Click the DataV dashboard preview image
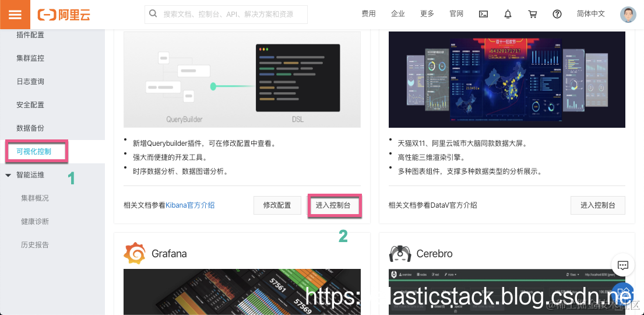Screen dimensions: 644x315 pyautogui.click(x=507, y=79)
